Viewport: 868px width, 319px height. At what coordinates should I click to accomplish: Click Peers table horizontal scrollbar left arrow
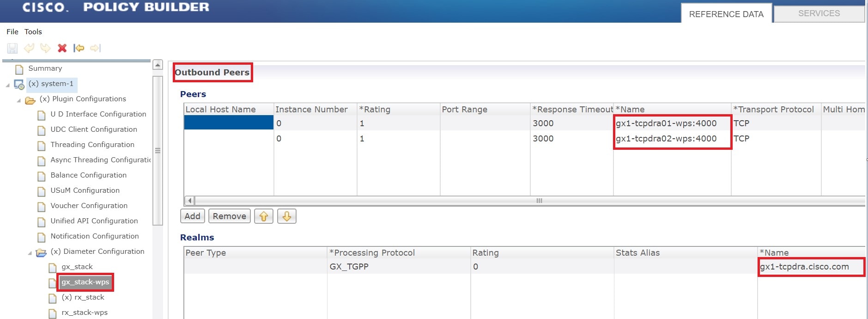pyautogui.click(x=189, y=201)
